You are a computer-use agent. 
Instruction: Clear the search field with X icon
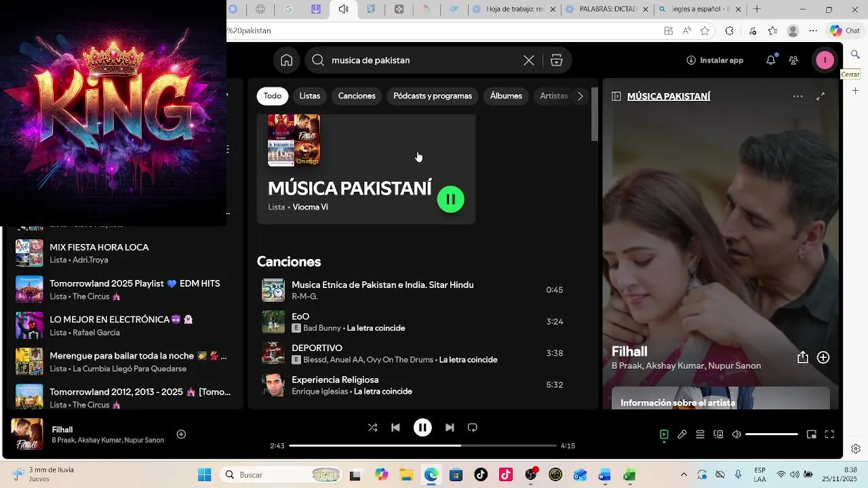tap(529, 60)
